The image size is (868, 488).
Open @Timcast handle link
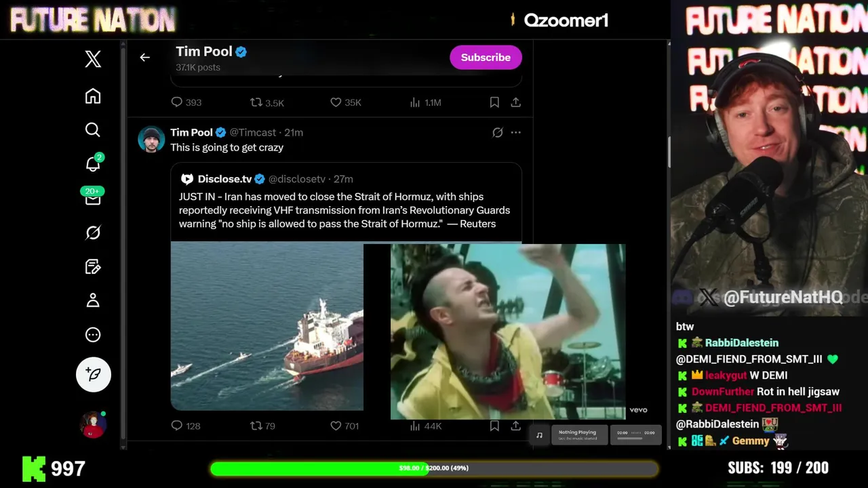tap(253, 132)
